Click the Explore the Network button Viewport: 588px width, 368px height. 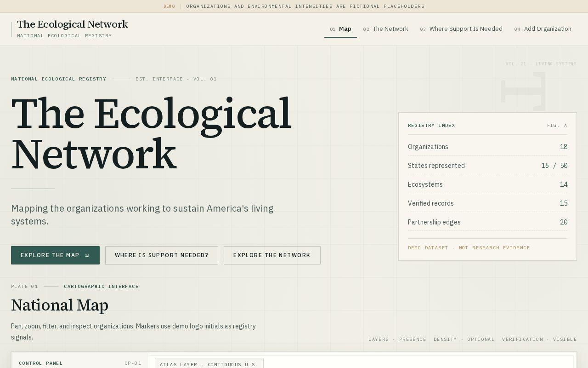(272, 255)
